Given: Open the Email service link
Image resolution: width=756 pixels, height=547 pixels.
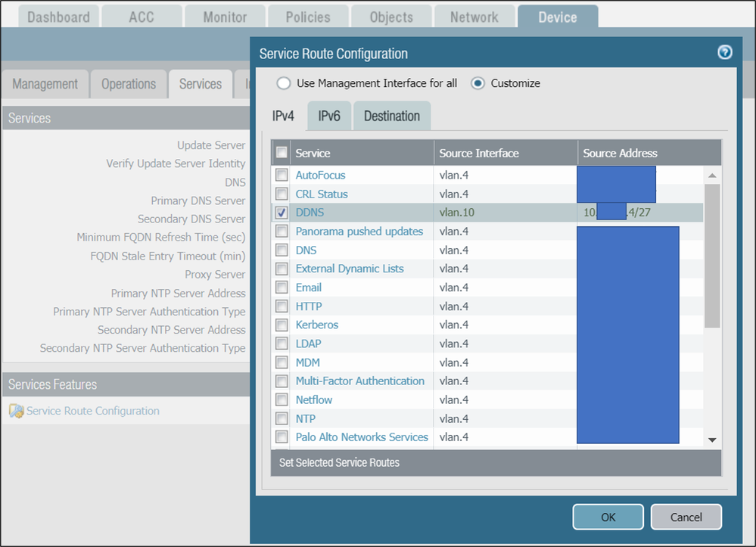Looking at the screenshot, I should click(x=309, y=287).
